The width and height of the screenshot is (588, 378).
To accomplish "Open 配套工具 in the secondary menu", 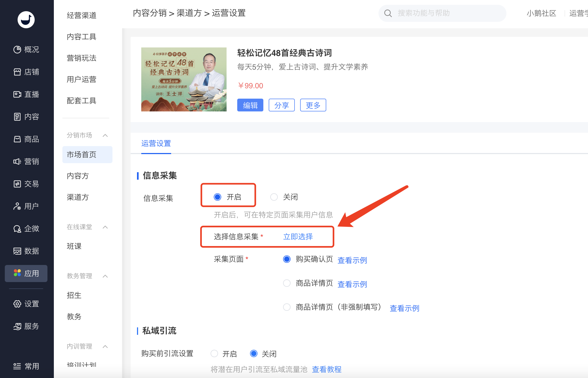I will (82, 101).
